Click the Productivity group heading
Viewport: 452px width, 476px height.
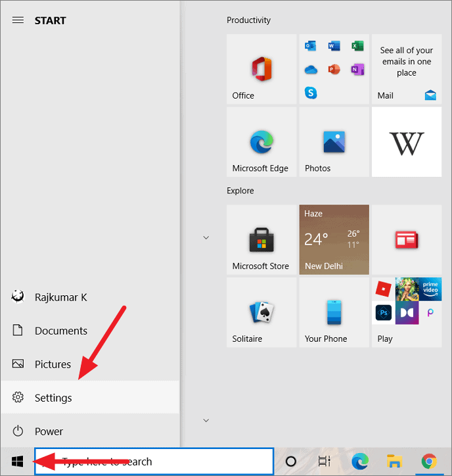point(248,20)
